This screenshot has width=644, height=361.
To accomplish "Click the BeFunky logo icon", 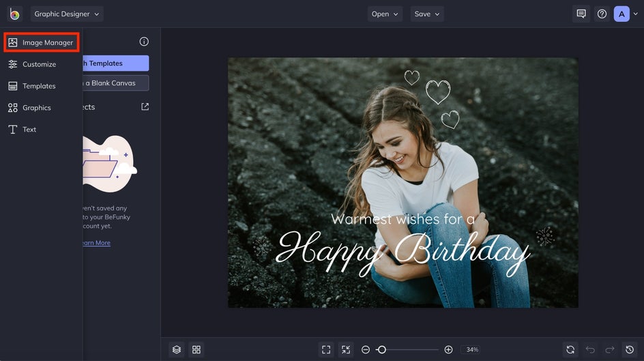I will pyautogui.click(x=14, y=14).
